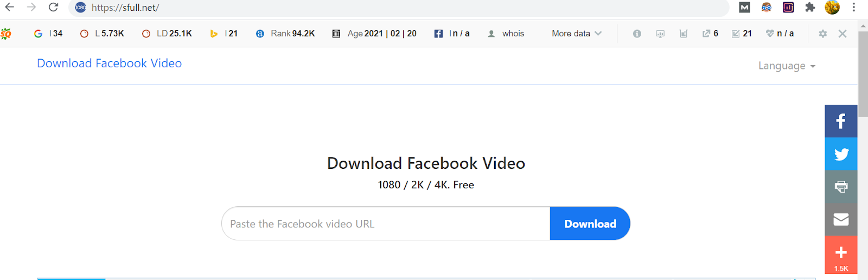Open SEOquake density report icon
This screenshot has width=868, height=280.
pyautogui.click(x=684, y=34)
